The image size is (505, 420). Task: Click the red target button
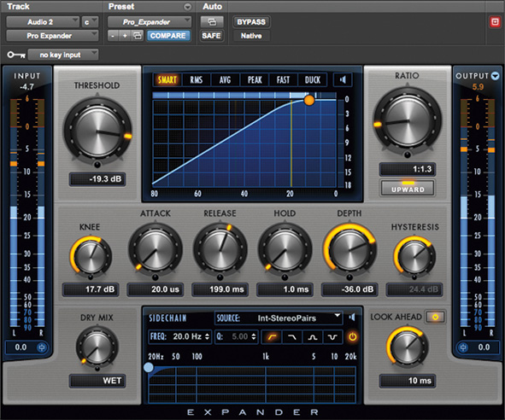tap(495, 22)
